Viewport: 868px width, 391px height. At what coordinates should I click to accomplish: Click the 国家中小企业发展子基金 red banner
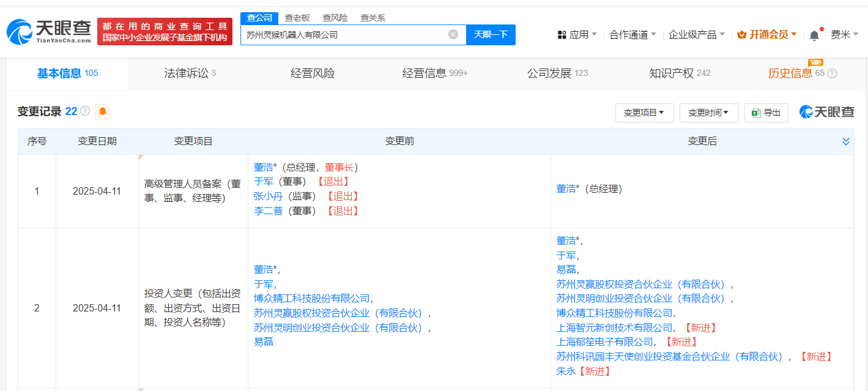pyautogui.click(x=165, y=31)
